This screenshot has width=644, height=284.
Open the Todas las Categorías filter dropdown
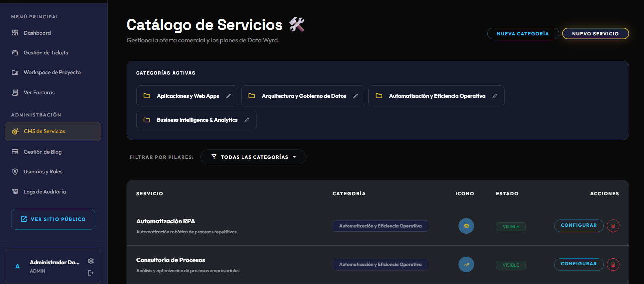pyautogui.click(x=253, y=157)
